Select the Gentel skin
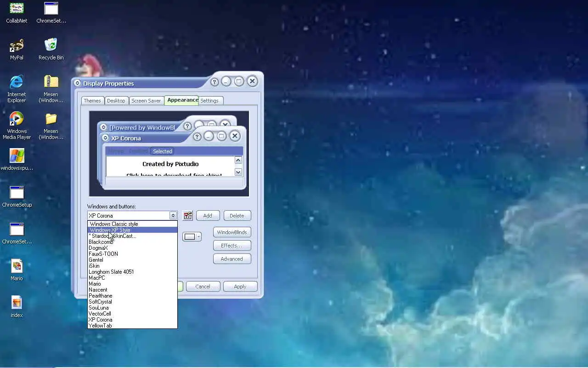588x368 pixels. tap(132, 260)
